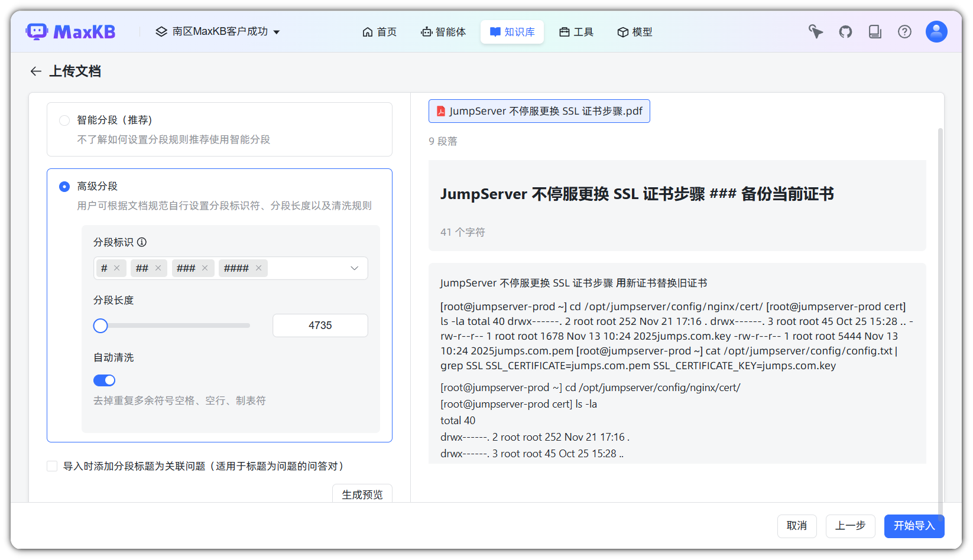Click the help question mark icon
The image size is (973, 560).
point(904,32)
